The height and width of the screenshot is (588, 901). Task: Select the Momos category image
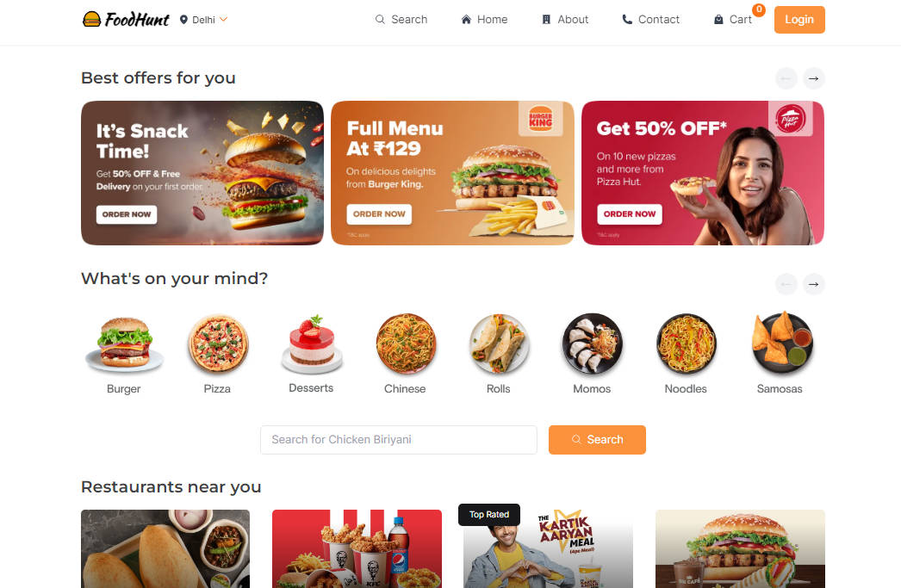pyautogui.click(x=592, y=344)
